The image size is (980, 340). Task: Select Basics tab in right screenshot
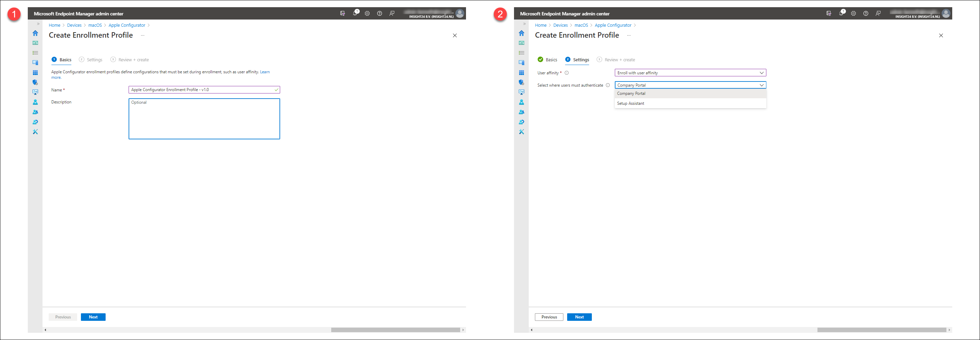tap(548, 60)
